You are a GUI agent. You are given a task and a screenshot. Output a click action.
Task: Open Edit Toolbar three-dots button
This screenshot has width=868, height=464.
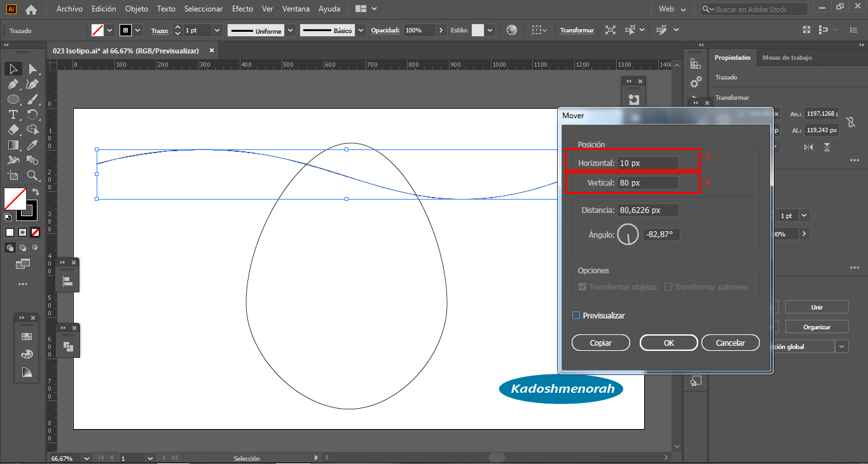(x=23, y=284)
